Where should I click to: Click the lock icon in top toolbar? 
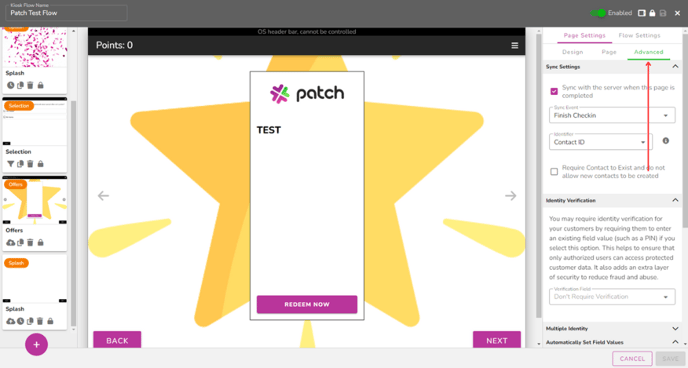[652, 13]
